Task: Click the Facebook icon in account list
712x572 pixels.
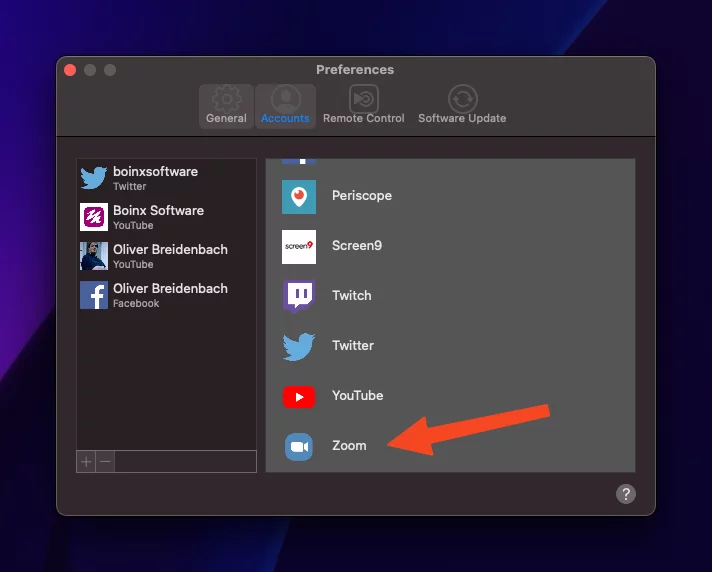Action: point(94,295)
